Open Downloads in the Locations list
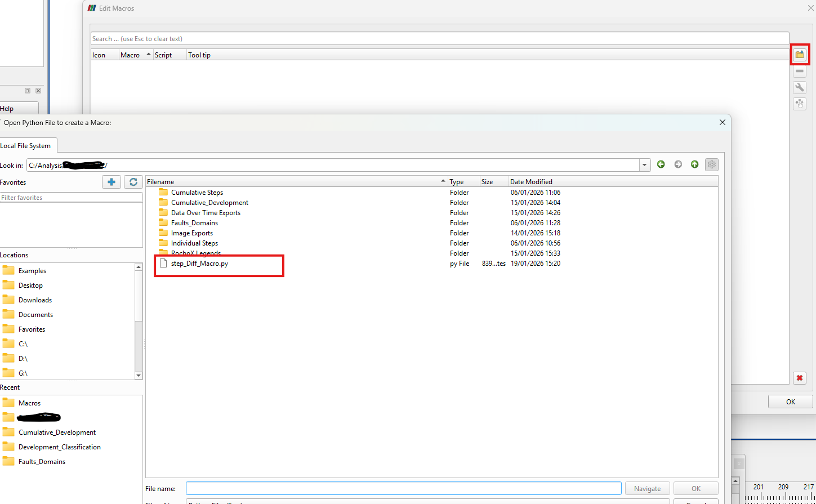 pos(35,300)
